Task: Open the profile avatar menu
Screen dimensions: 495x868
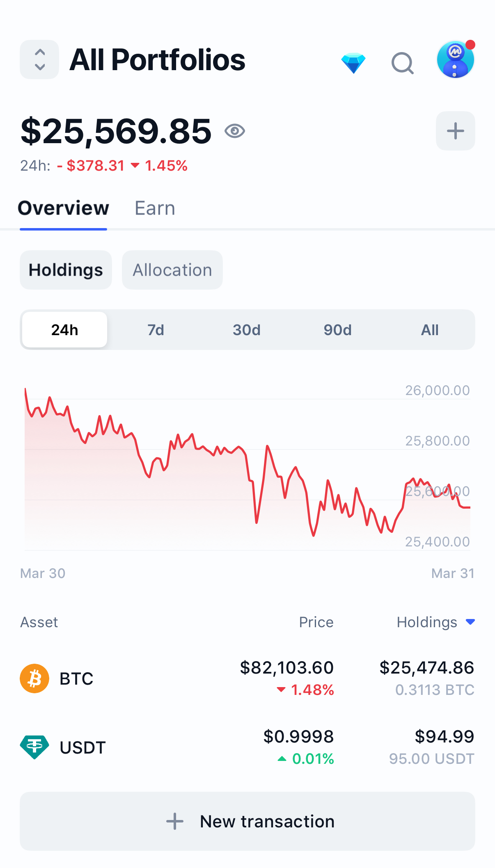Action: [x=456, y=59]
